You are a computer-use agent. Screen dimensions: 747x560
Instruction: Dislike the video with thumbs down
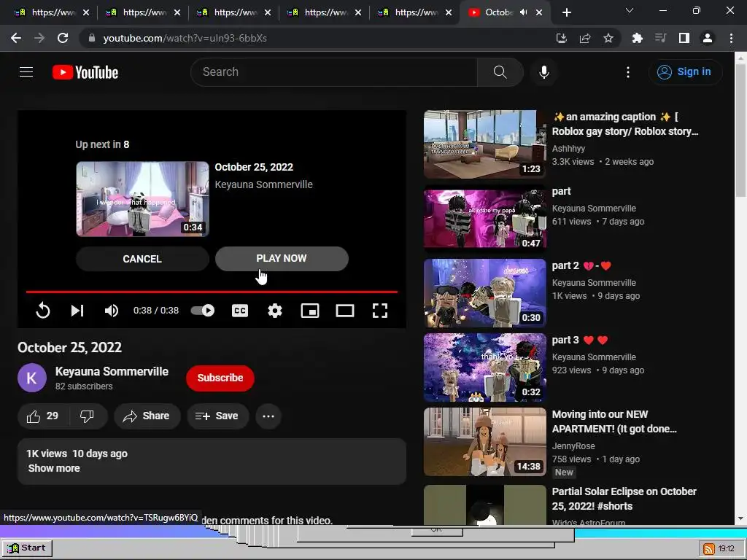88,416
